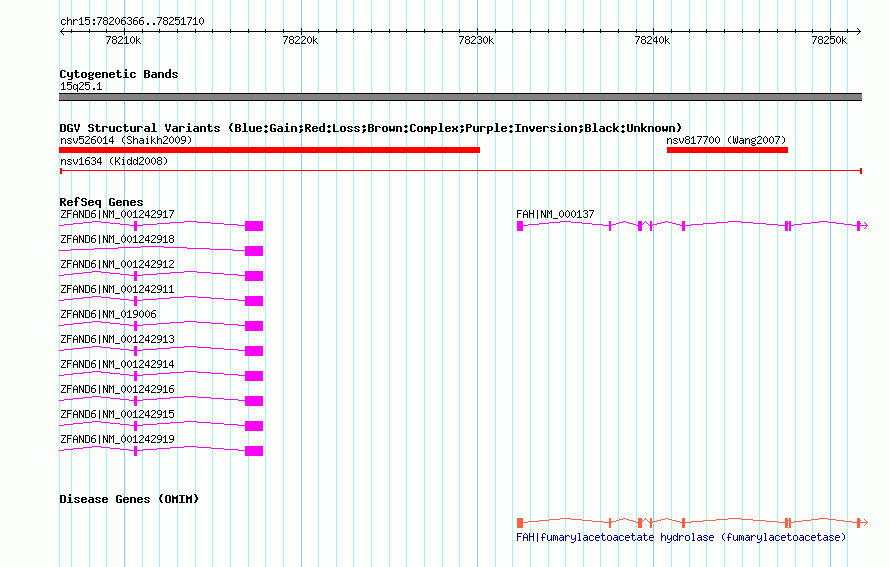
Task: Select the nsv1634 (Kidd2008) thin red line
Action: 461,170
